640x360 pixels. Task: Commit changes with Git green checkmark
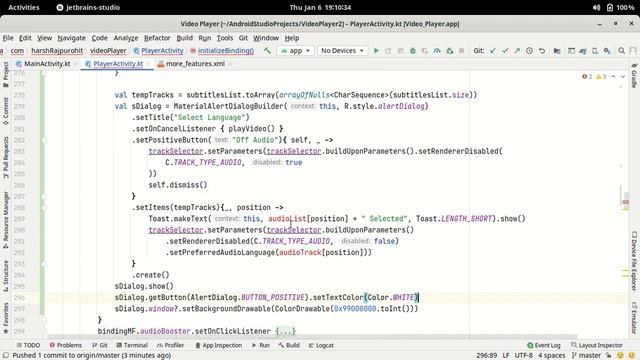pyautogui.click(x=505, y=51)
